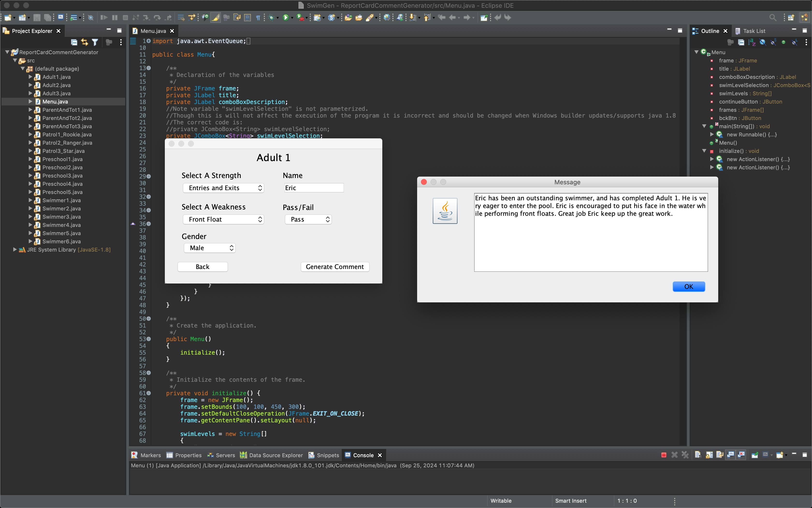Toggle Hide Fields in Outline toolbar
The height and width of the screenshot is (508, 812).
pos(762,42)
